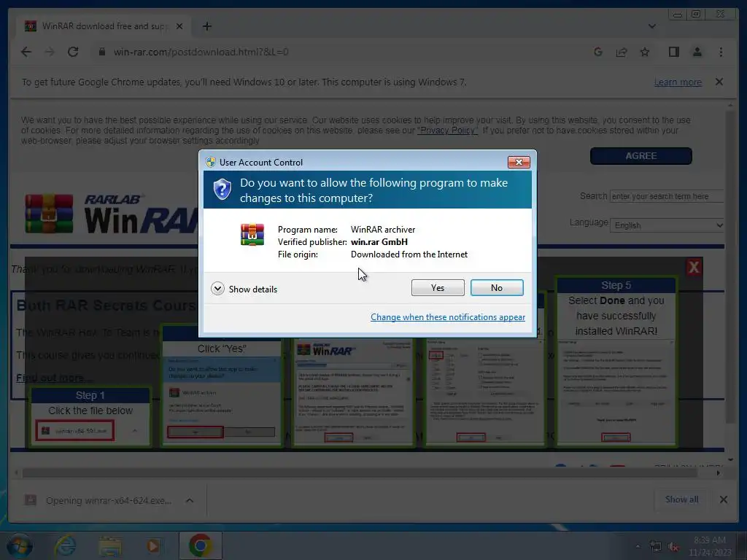Reload the page in Chrome
The width and height of the screenshot is (747, 560).
pos(73,52)
